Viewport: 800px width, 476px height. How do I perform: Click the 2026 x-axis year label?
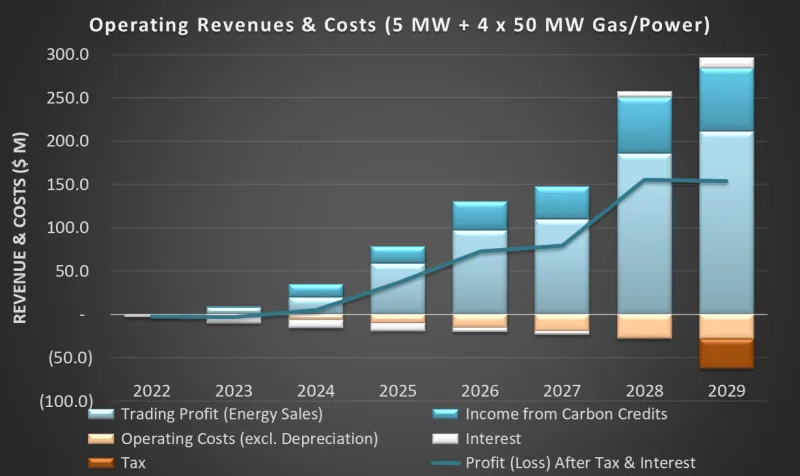(x=480, y=391)
